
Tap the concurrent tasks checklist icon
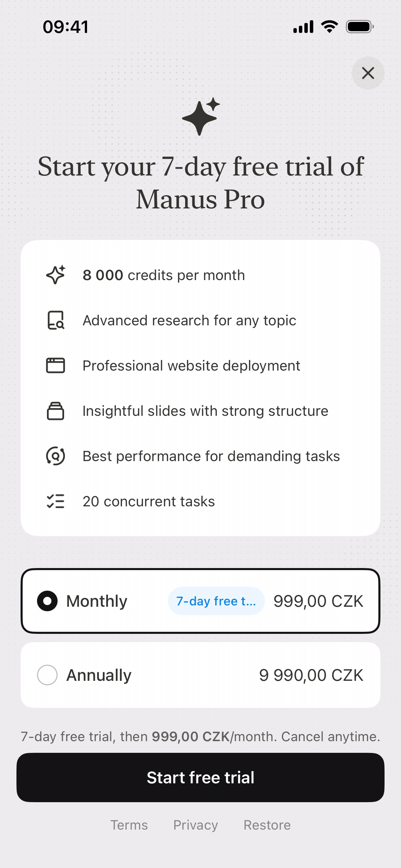point(56,501)
